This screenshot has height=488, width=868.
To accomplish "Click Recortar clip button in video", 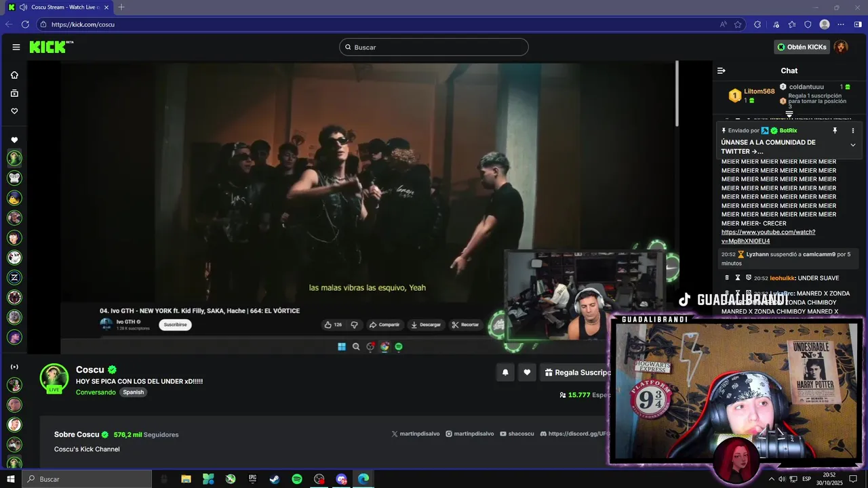I will (x=466, y=325).
